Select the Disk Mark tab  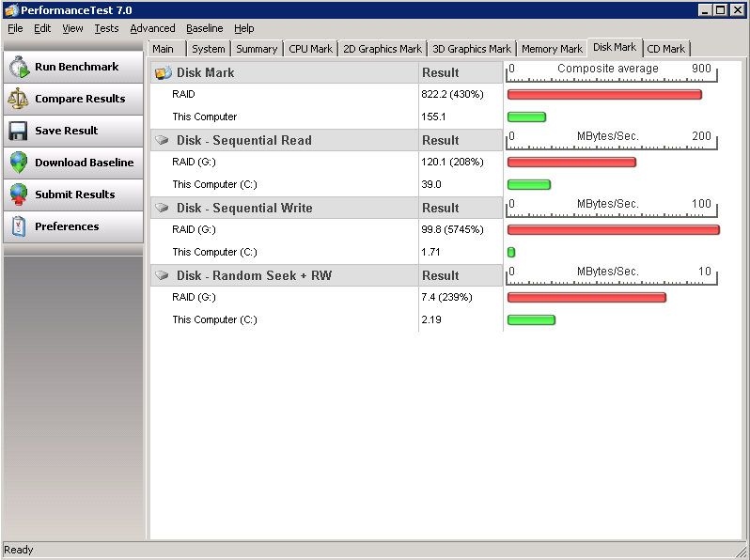615,47
